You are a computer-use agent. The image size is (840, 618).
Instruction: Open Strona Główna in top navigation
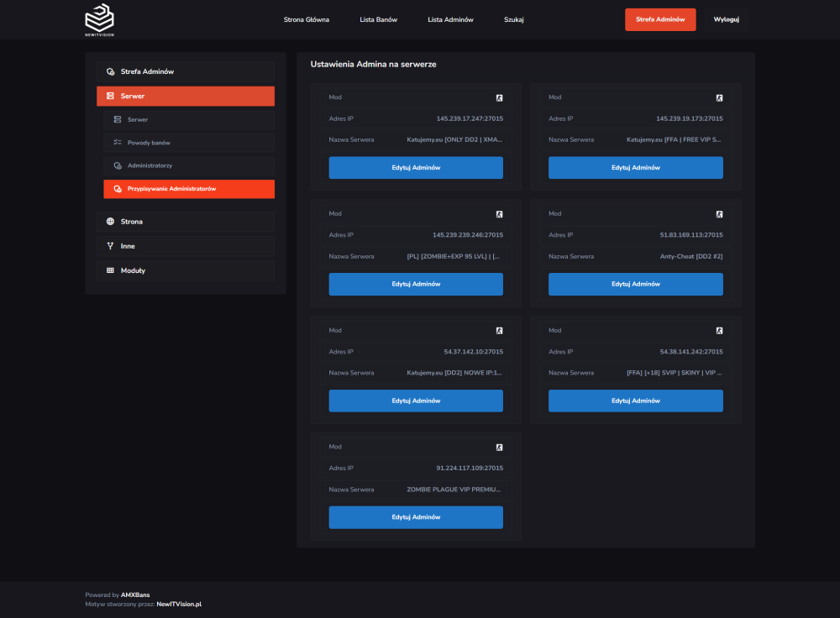(307, 20)
